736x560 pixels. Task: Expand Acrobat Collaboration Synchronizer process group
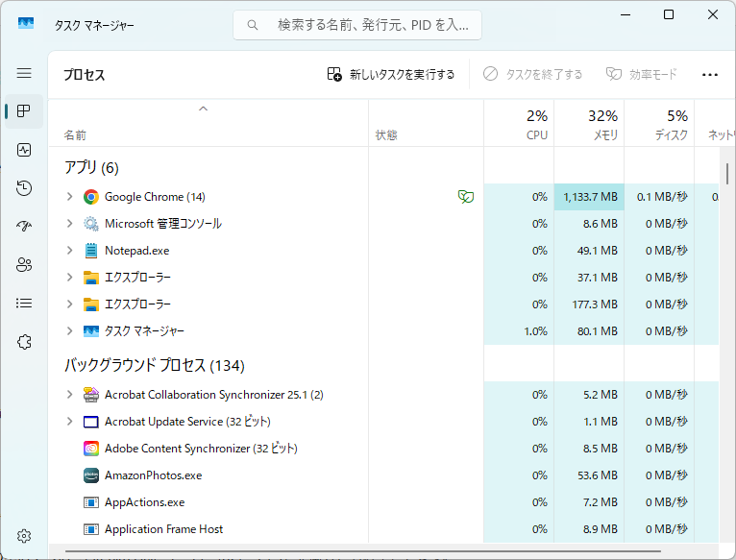(69, 395)
